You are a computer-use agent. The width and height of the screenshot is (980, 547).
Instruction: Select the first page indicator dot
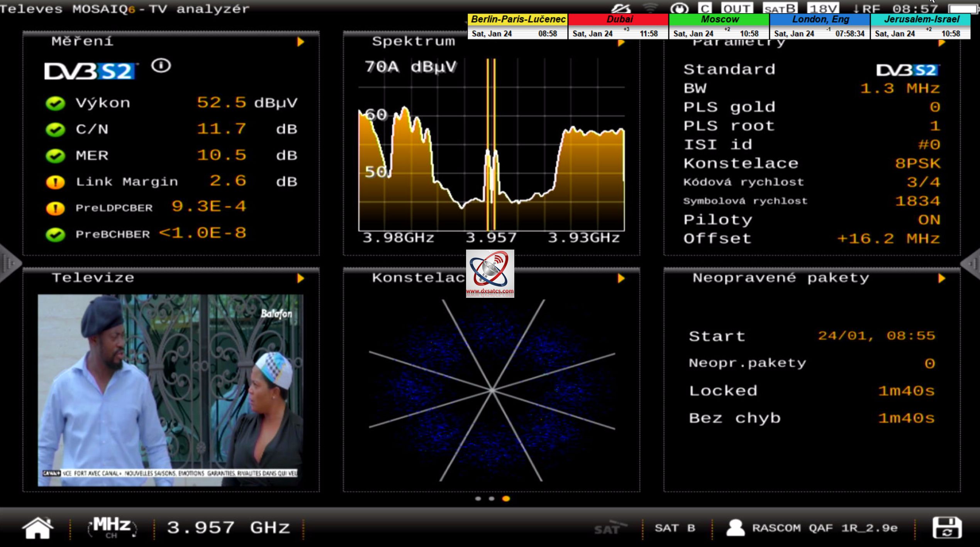pos(478,499)
